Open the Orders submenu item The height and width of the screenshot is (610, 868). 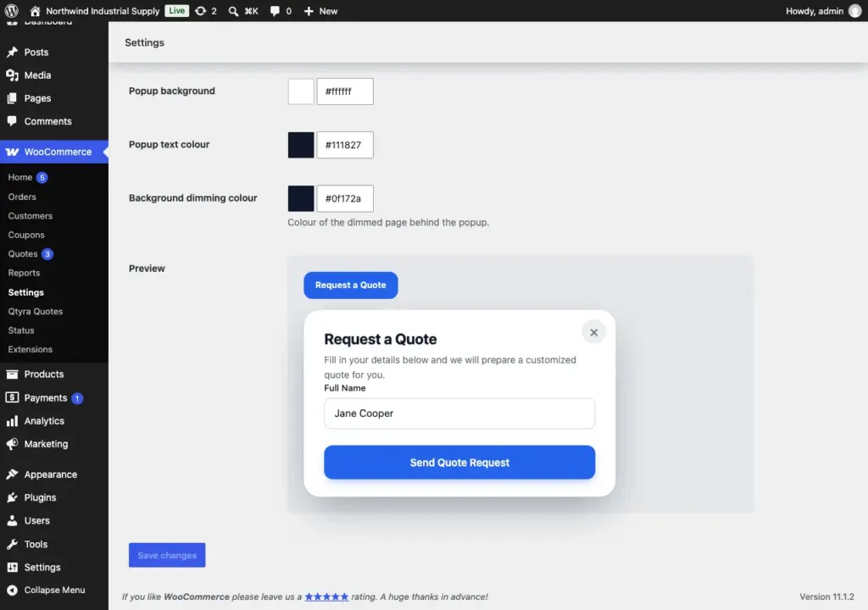point(22,197)
